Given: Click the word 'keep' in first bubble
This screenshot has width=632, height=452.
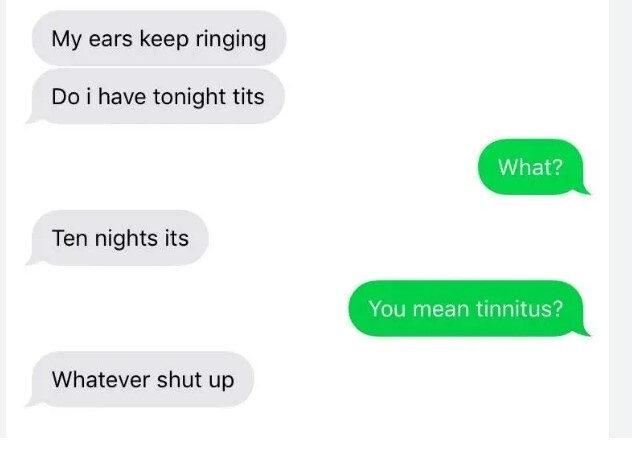Looking at the screenshot, I should coord(164,40).
